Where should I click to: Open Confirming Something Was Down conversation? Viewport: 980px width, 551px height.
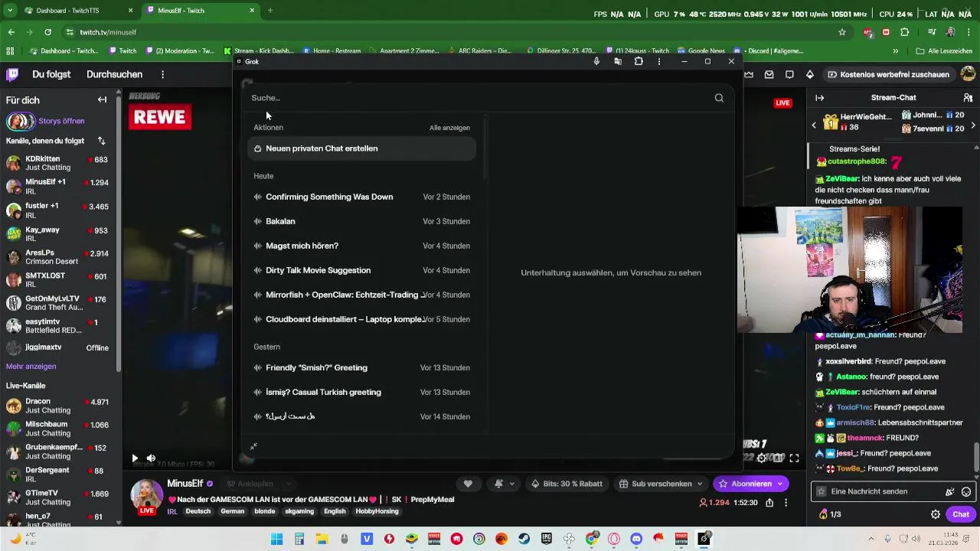(x=361, y=197)
